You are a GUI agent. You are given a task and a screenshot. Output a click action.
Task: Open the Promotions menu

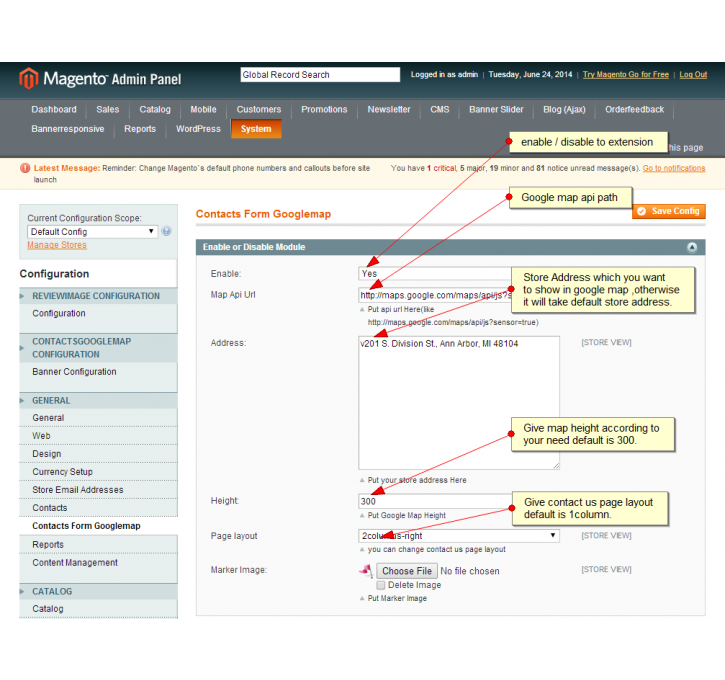324,110
